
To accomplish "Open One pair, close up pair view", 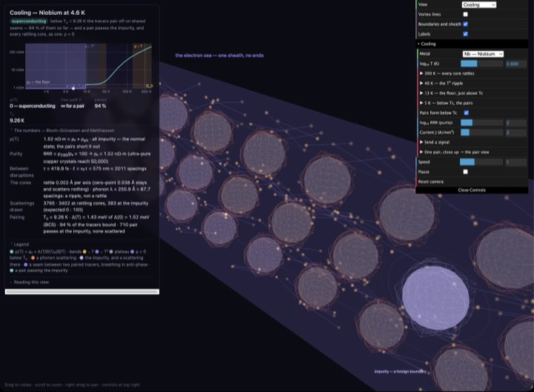I will tap(472, 152).
